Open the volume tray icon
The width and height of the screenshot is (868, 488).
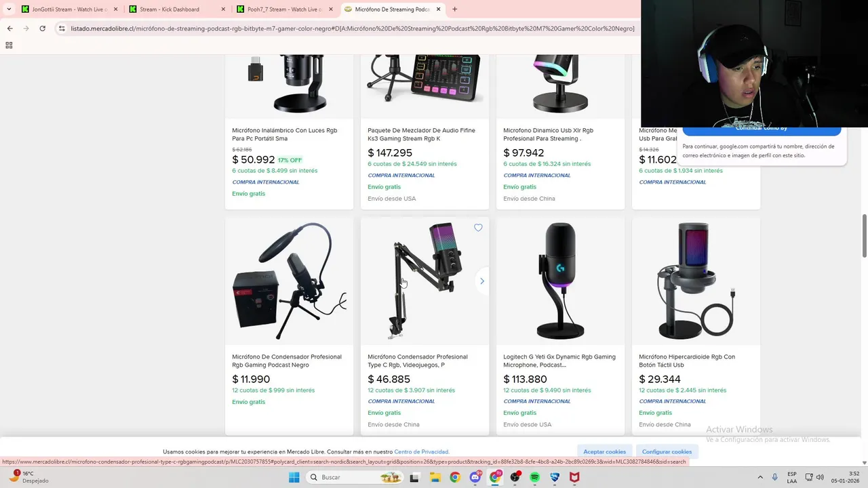coord(820,477)
